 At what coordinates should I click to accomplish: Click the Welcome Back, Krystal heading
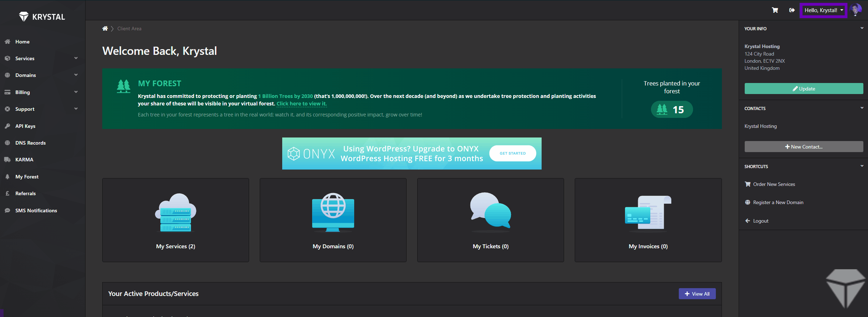[x=160, y=51]
